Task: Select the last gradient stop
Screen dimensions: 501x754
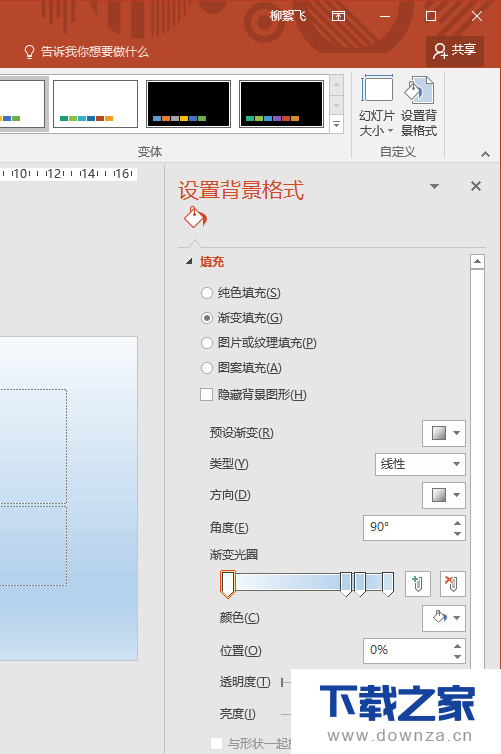Action: [388, 584]
